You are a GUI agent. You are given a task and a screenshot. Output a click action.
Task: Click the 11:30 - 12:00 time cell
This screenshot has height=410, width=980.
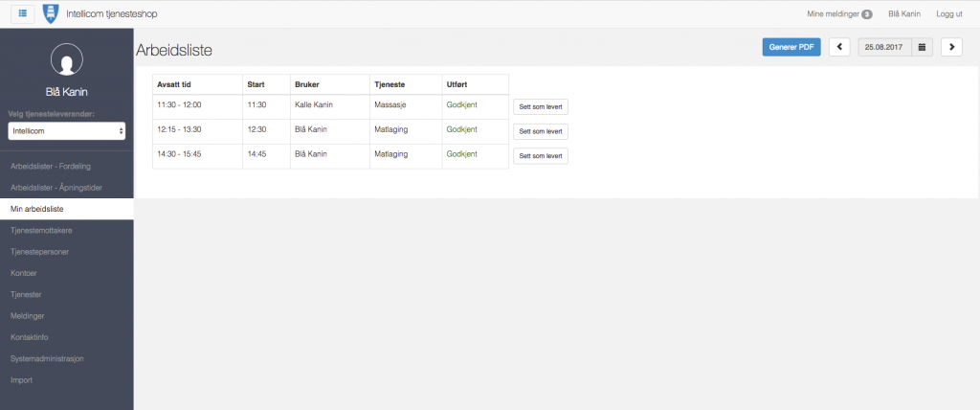click(x=197, y=107)
